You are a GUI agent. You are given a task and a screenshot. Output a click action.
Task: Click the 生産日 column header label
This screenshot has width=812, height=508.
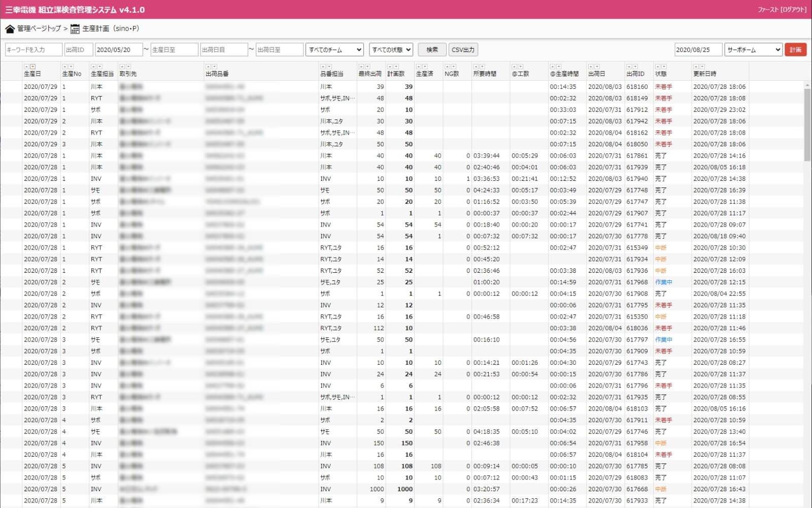click(x=32, y=74)
